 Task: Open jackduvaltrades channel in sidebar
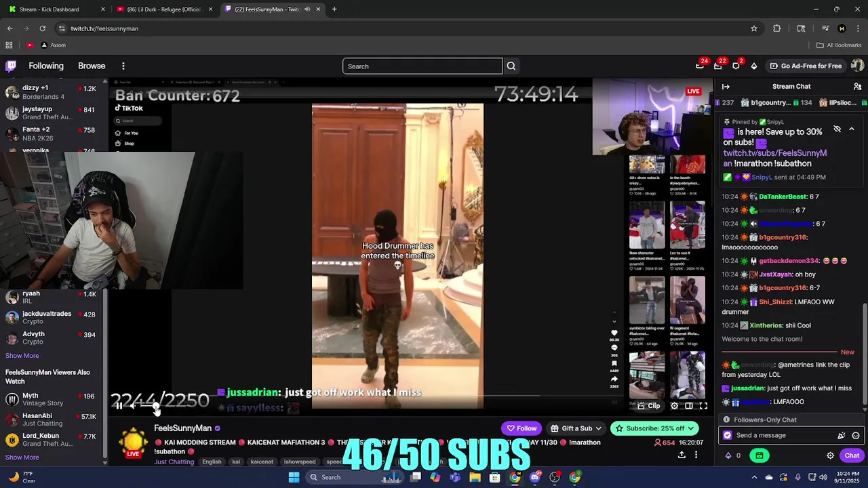tap(52, 318)
